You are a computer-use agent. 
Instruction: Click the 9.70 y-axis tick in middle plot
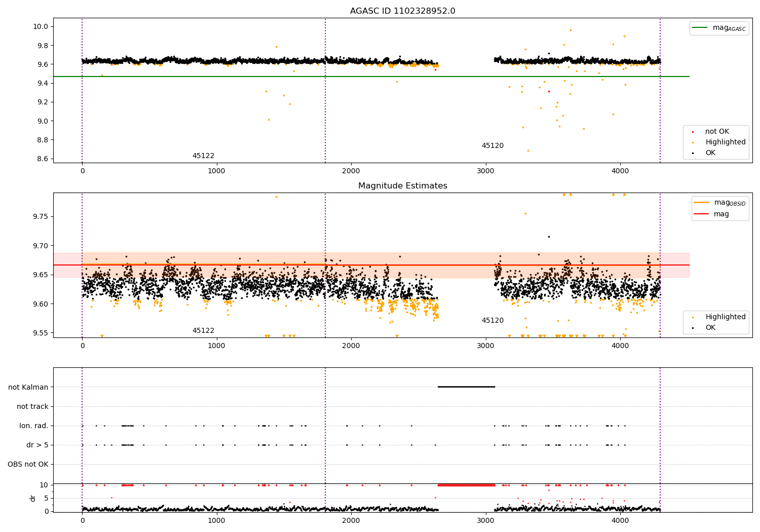pos(41,246)
